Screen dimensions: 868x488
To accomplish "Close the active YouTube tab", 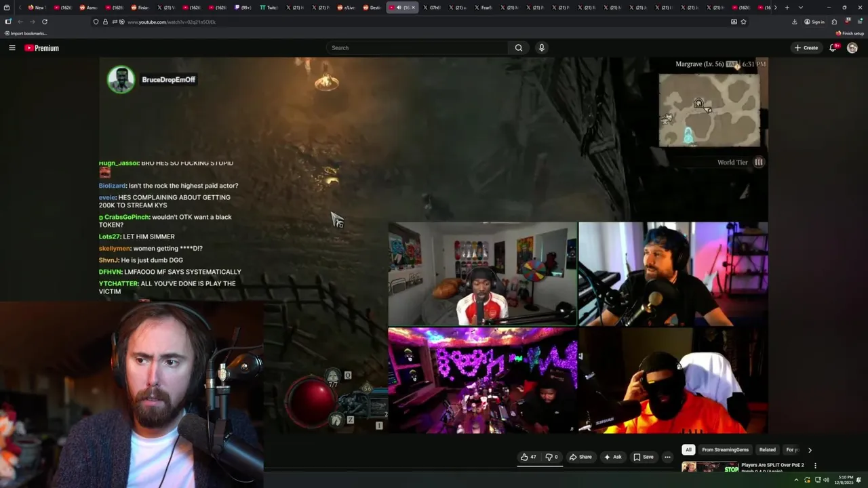I will click(413, 7).
